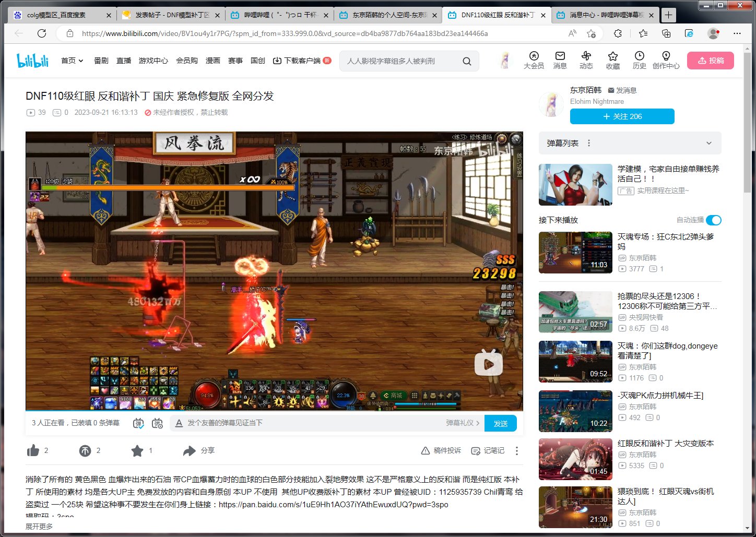This screenshot has width=756, height=537.
Task: Open 赛事 nav item
Action: (235, 61)
